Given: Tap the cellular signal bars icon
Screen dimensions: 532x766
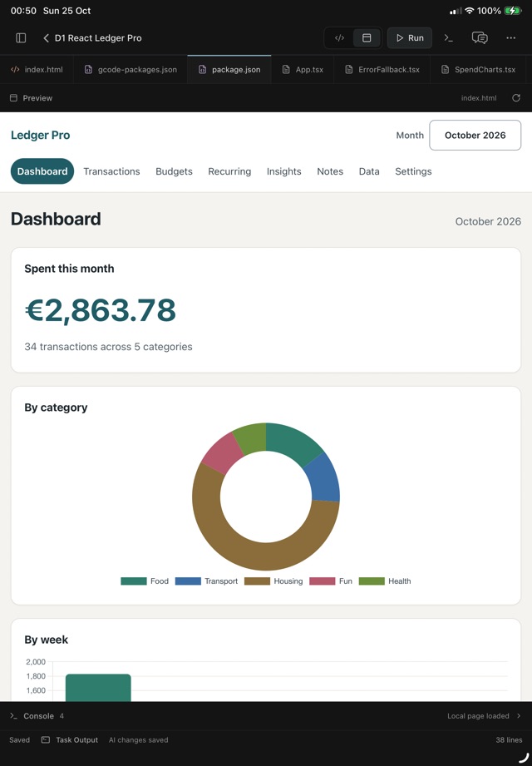Looking at the screenshot, I should point(456,11).
